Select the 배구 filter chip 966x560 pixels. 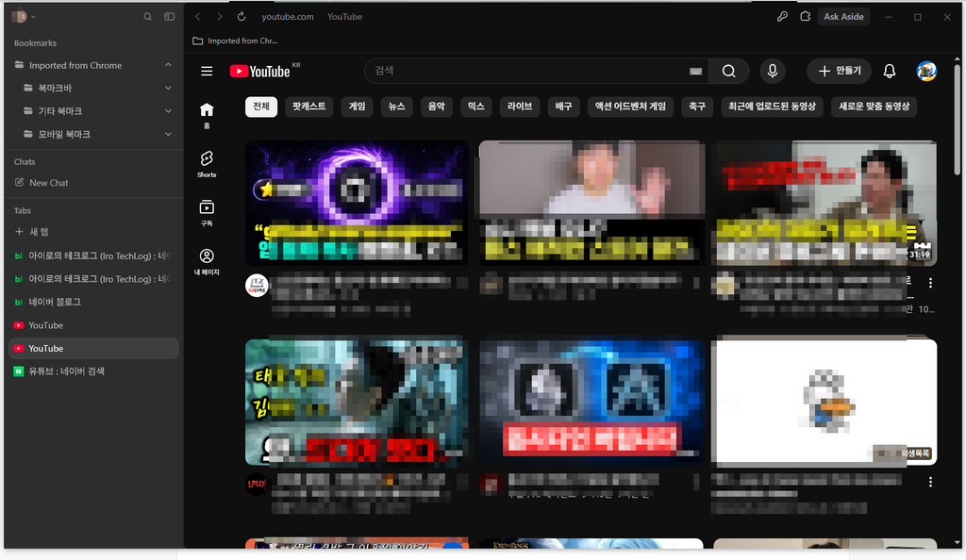pyautogui.click(x=564, y=107)
